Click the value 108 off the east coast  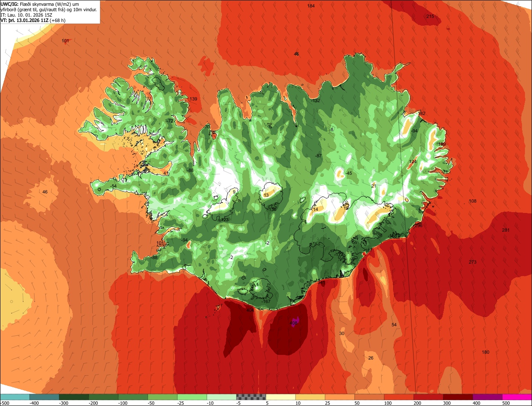coord(473,201)
